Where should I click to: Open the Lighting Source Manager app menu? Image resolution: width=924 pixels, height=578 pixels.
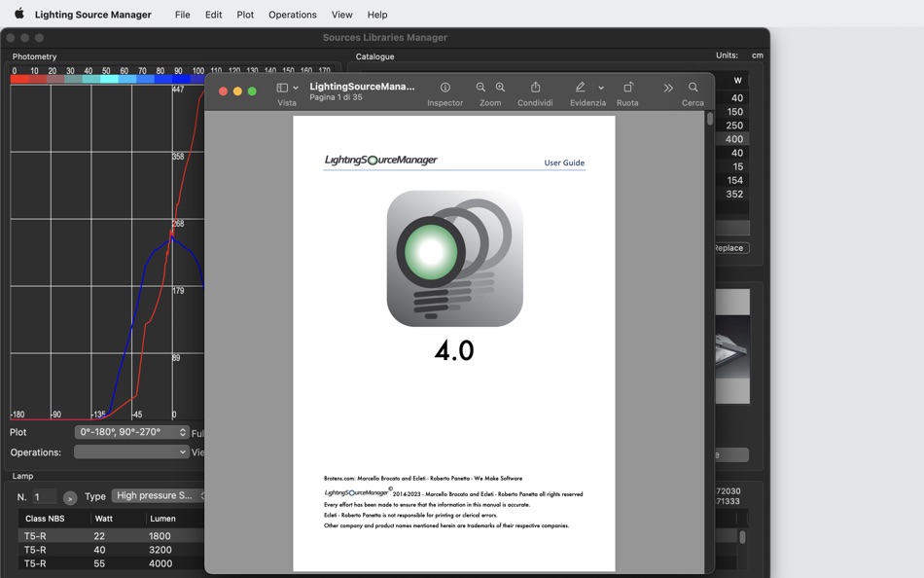click(x=93, y=15)
